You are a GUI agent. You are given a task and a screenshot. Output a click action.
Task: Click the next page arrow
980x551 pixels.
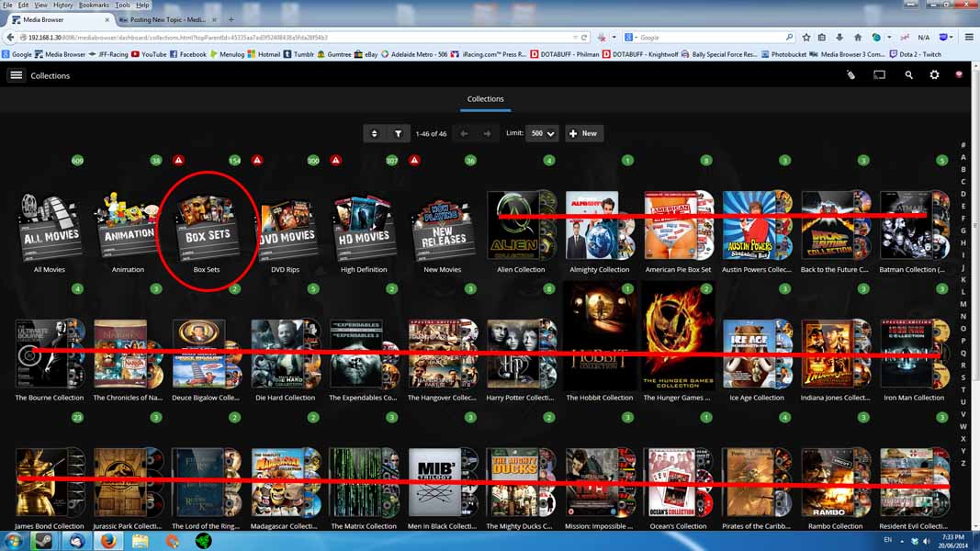click(487, 133)
